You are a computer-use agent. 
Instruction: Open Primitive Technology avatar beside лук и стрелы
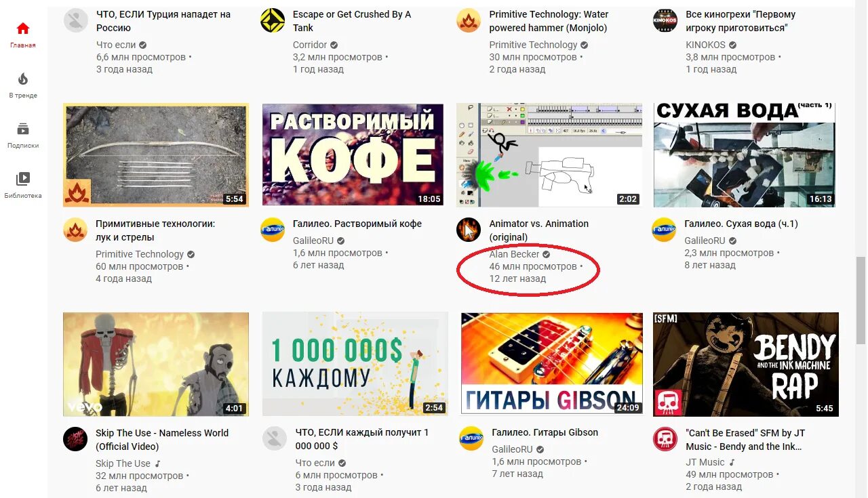[75, 230]
